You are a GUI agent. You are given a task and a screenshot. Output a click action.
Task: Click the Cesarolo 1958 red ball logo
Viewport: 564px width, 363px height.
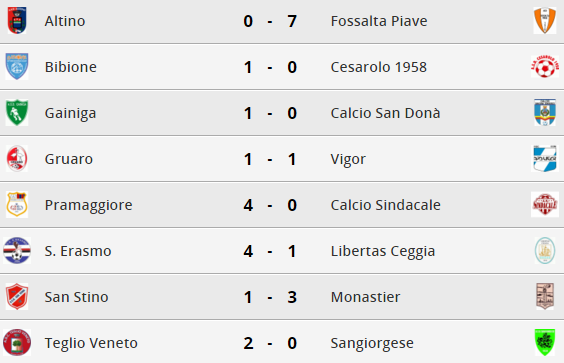tap(545, 67)
